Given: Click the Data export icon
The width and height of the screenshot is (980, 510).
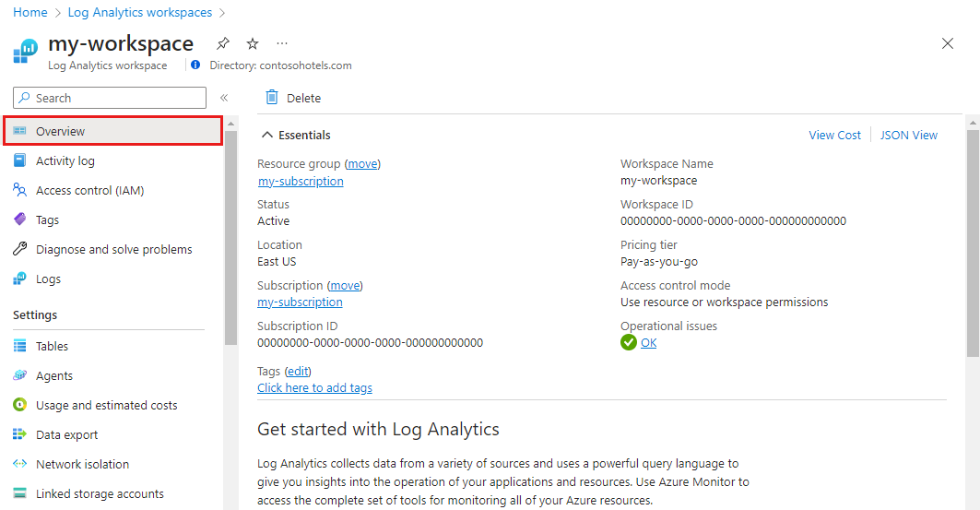Looking at the screenshot, I should [x=20, y=434].
